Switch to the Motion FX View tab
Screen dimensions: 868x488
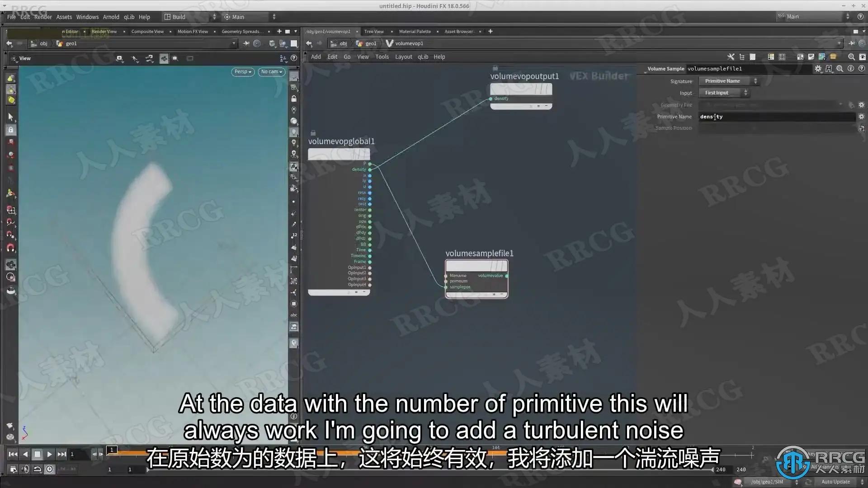193,32
